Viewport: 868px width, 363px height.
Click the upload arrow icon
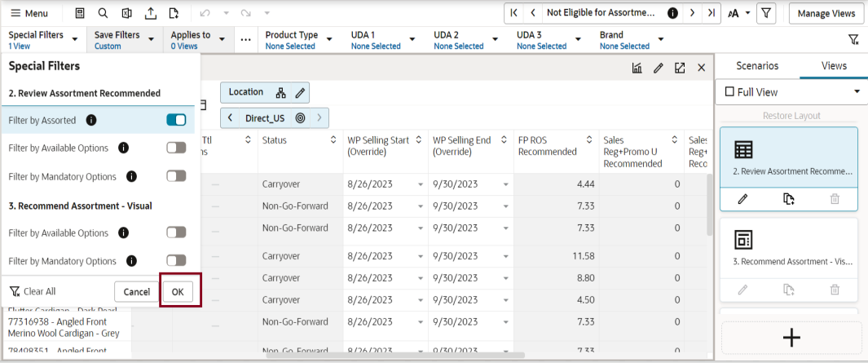point(151,13)
